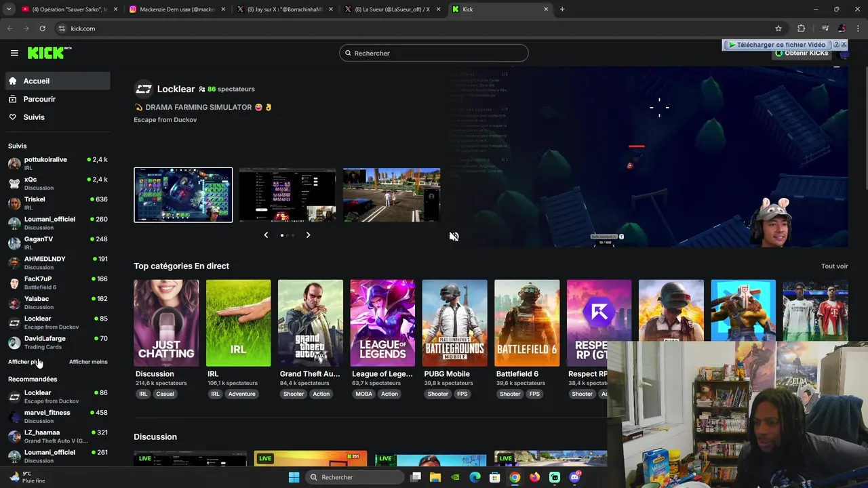Open AHMEDLNDY channel in sidebar

tap(58, 263)
